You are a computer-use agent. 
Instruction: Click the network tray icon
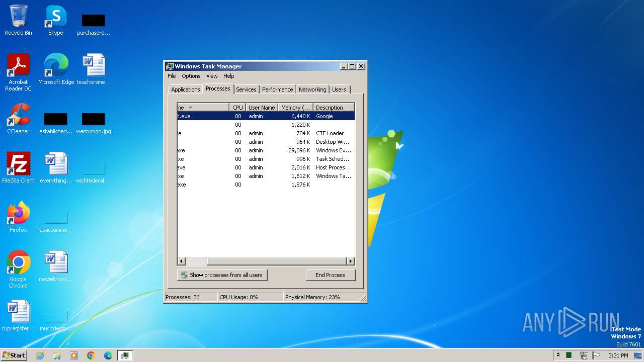[584, 355]
